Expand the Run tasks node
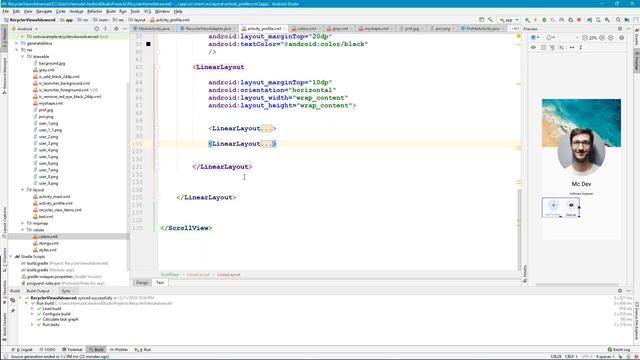Viewport: 640px width, 360px height. point(32,324)
